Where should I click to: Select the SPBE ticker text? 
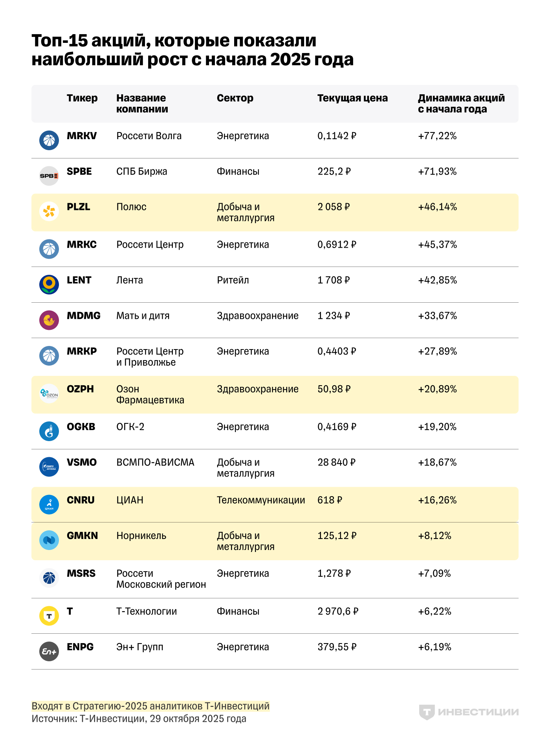coord(79,171)
